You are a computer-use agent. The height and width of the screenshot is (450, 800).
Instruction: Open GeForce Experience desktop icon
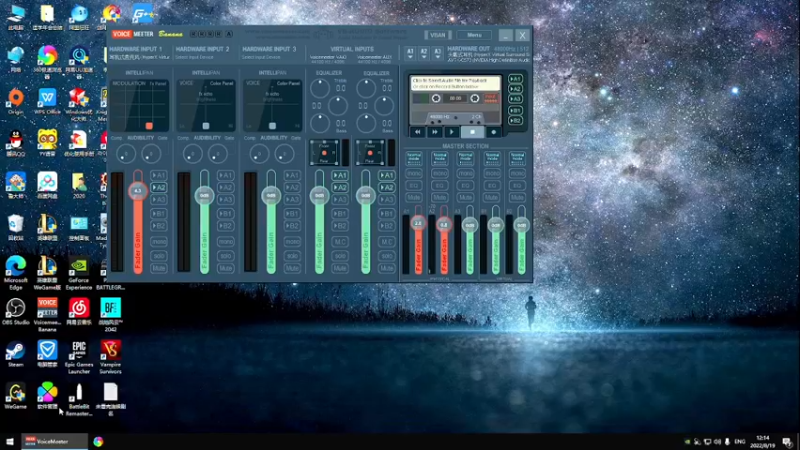pos(79,273)
